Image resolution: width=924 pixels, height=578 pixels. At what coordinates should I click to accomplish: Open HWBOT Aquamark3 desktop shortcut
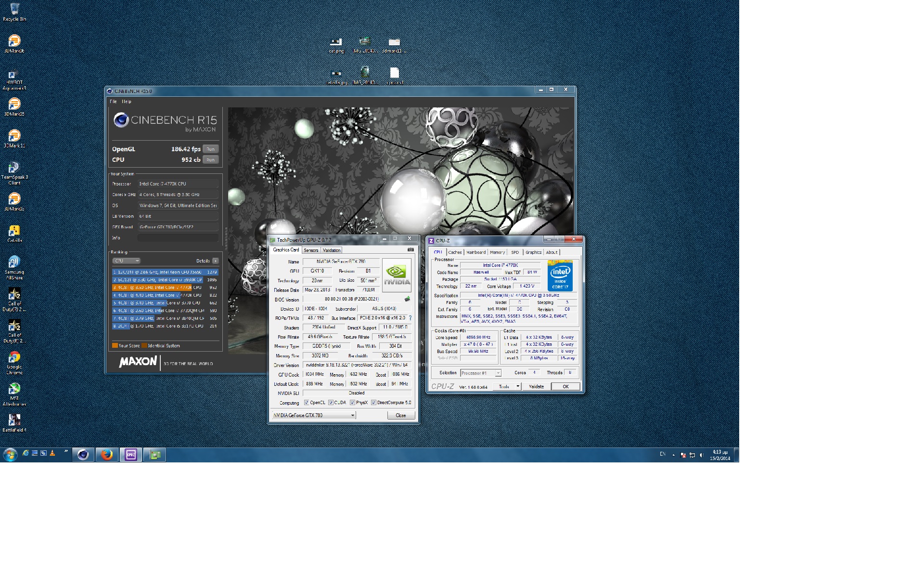tap(14, 80)
